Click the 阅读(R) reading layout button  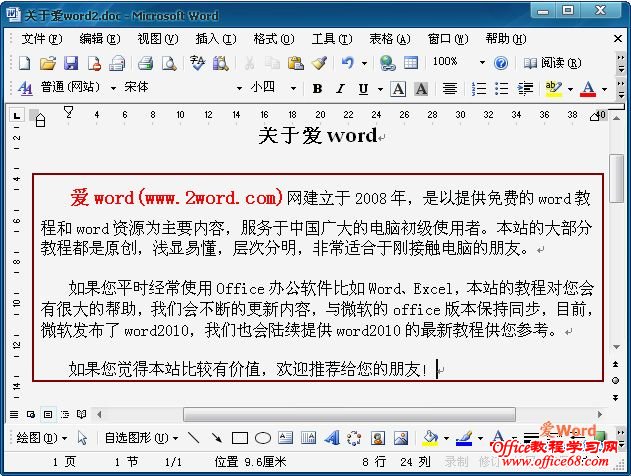pos(553,63)
